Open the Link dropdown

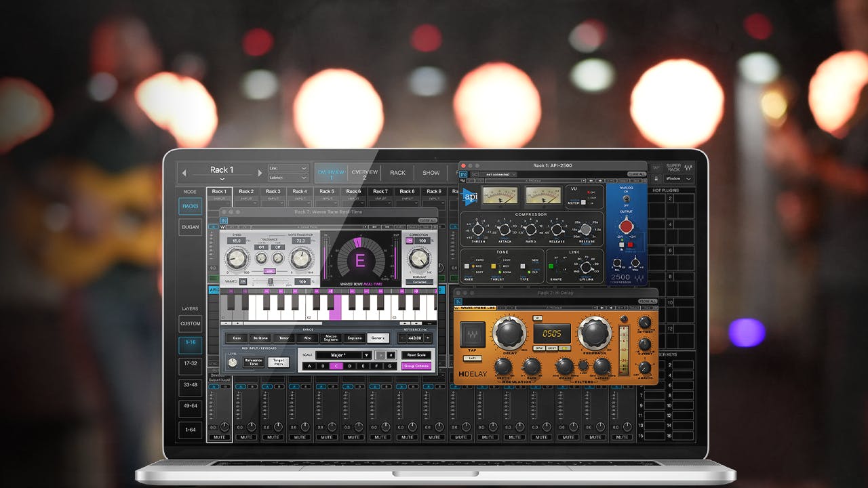tap(288, 168)
